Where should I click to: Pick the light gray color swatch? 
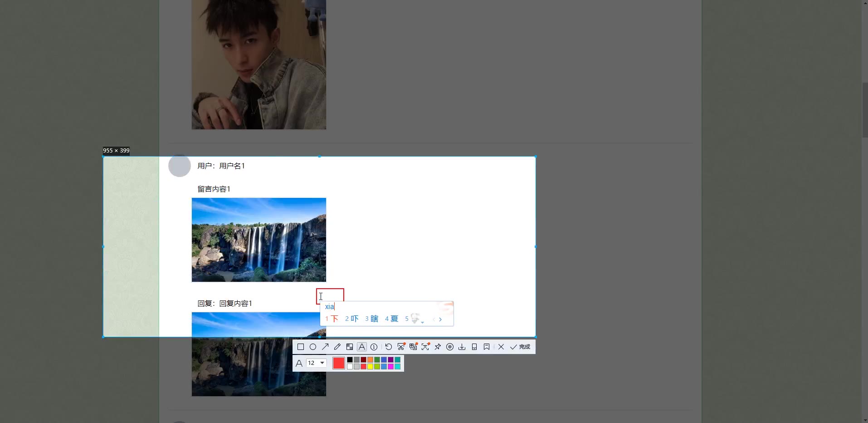click(x=357, y=367)
